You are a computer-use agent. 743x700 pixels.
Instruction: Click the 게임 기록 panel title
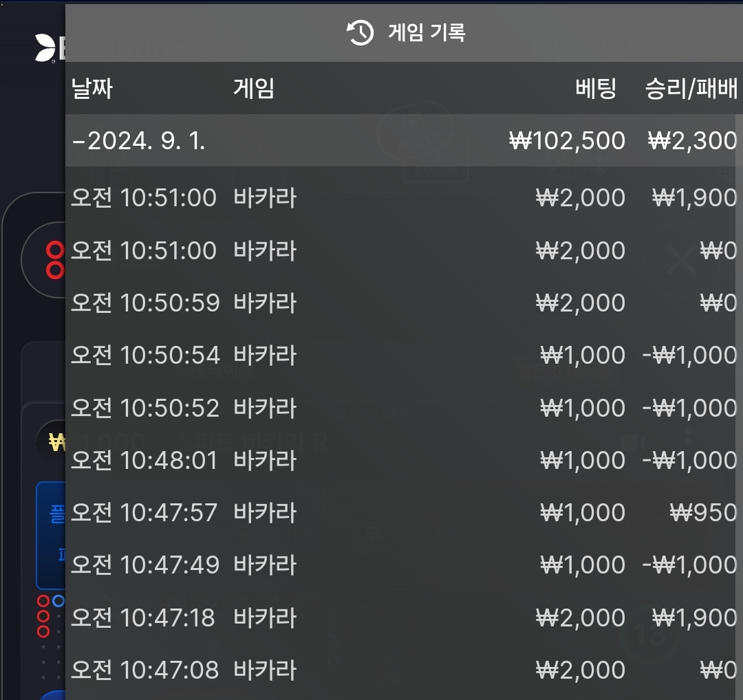(427, 33)
